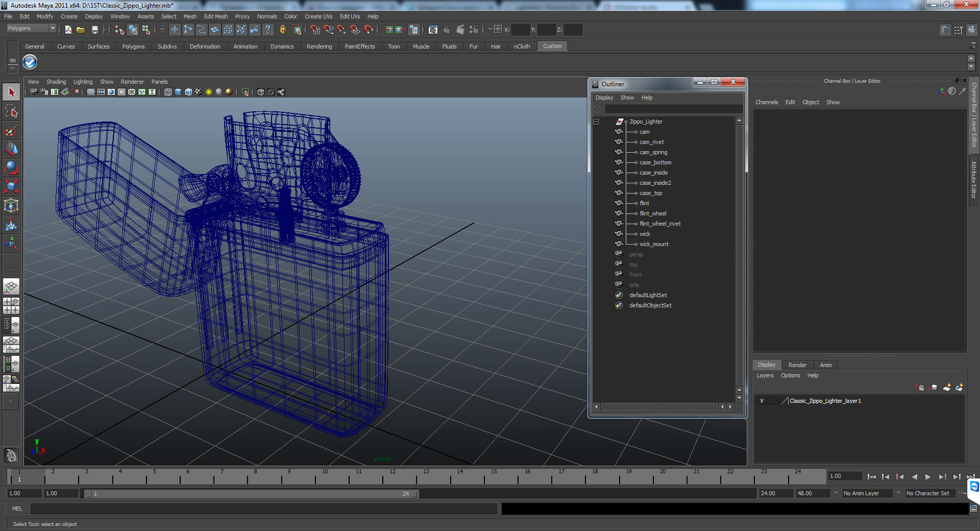Open the viewport Shading menu

[56, 82]
